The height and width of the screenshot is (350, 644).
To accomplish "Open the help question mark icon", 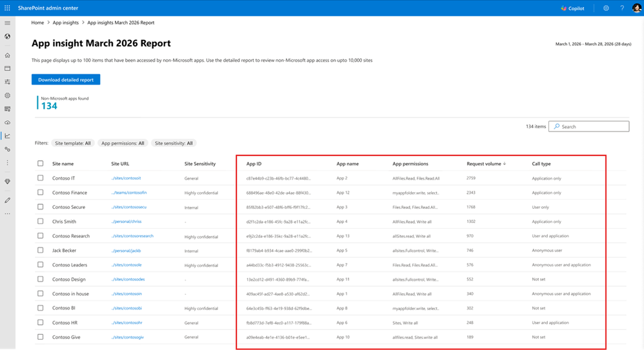I will (622, 8).
